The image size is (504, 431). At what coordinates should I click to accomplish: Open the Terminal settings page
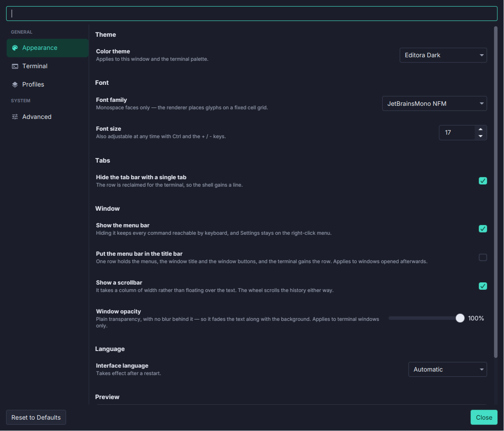click(48, 66)
